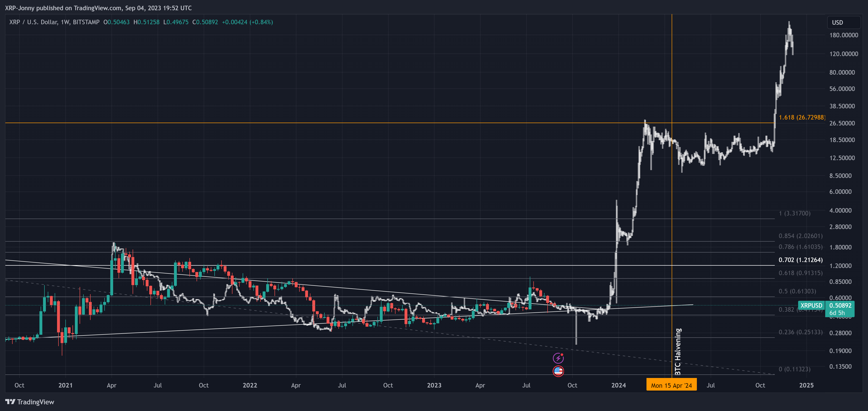Click the 0.13500 price axis value

840,367
